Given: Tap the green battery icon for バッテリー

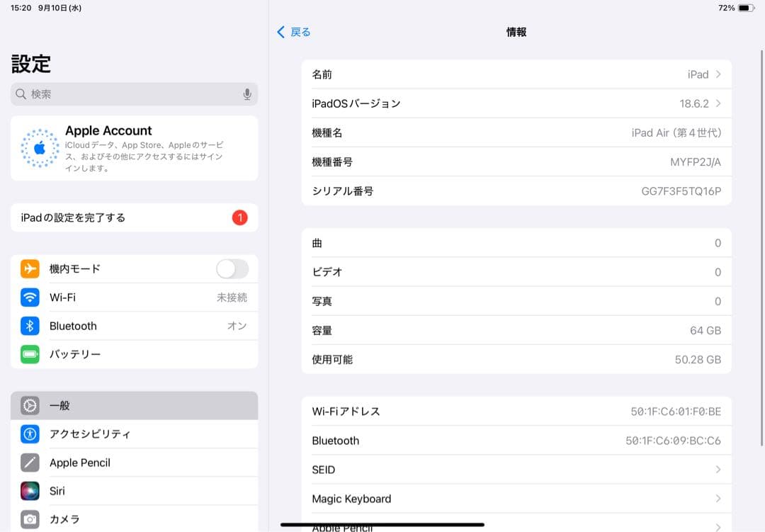Looking at the screenshot, I should [x=29, y=354].
